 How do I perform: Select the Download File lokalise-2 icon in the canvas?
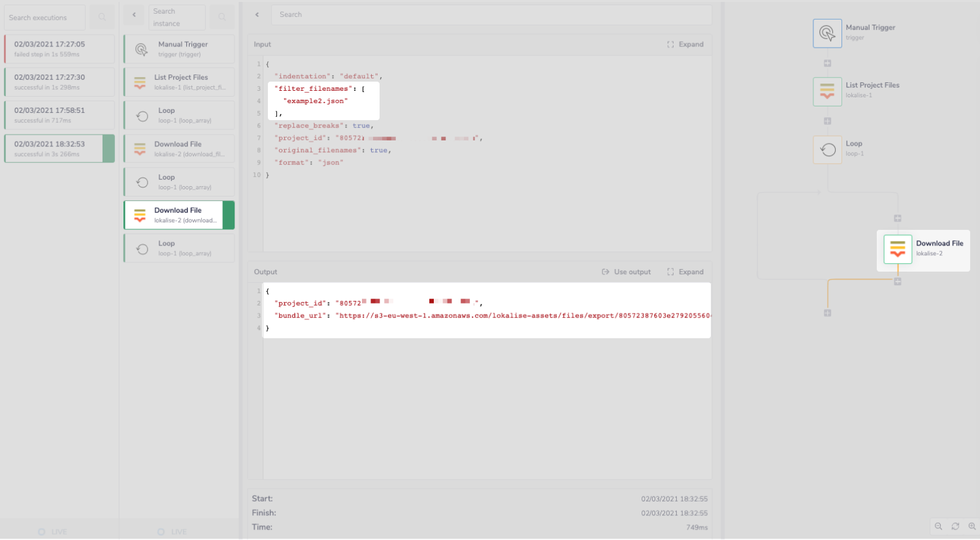[897, 249]
